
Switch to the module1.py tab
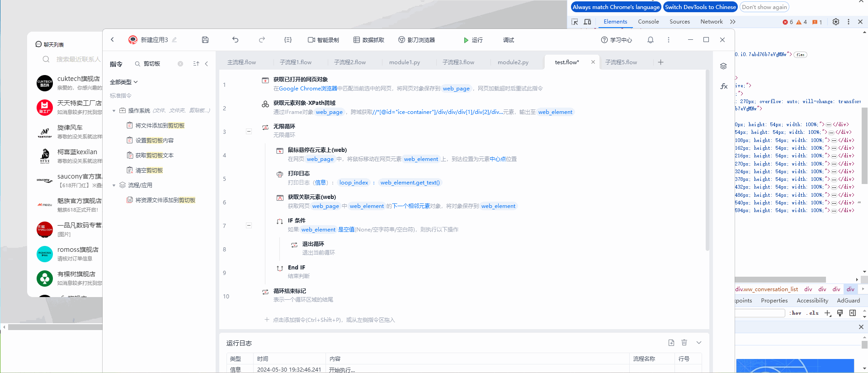tap(404, 62)
